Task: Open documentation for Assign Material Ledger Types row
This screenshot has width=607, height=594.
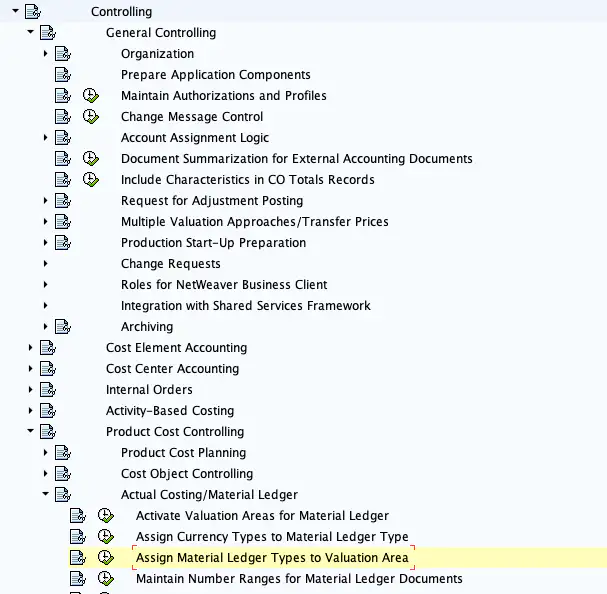Action: [x=78, y=557]
